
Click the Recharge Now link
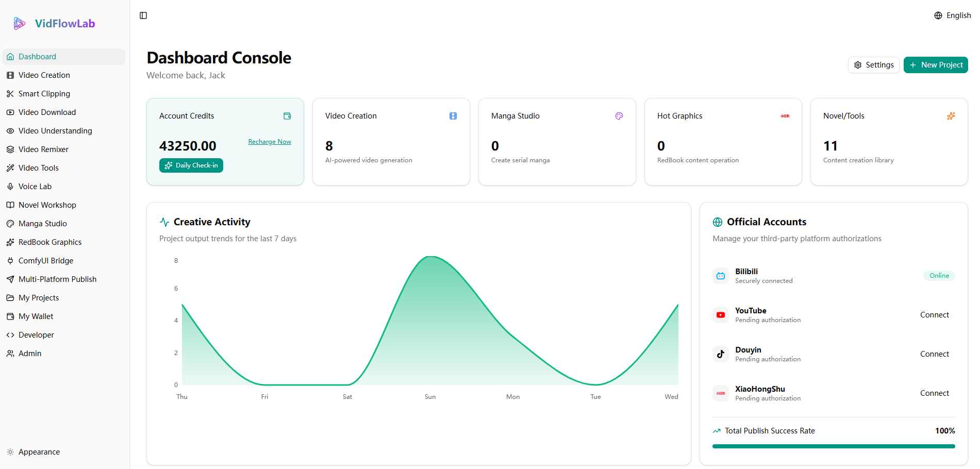tap(270, 141)
